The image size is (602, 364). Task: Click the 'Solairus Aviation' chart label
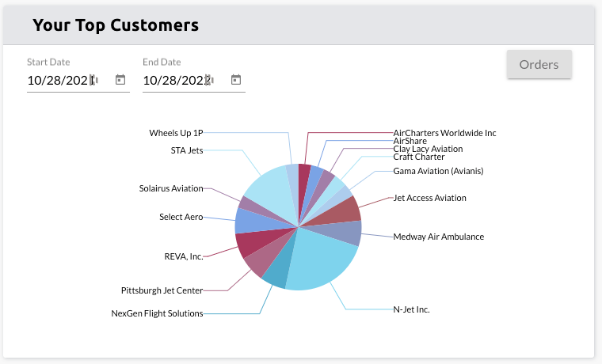171,188
